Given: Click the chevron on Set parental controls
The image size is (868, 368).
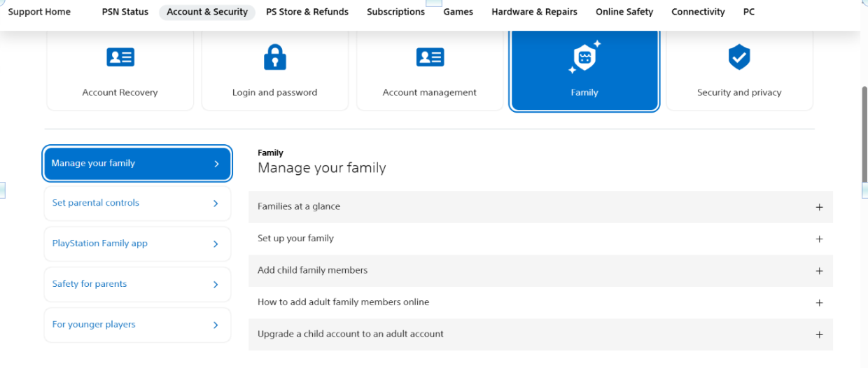Looking at the screenshot, I should pyautogui.click(x=216, y=204).
